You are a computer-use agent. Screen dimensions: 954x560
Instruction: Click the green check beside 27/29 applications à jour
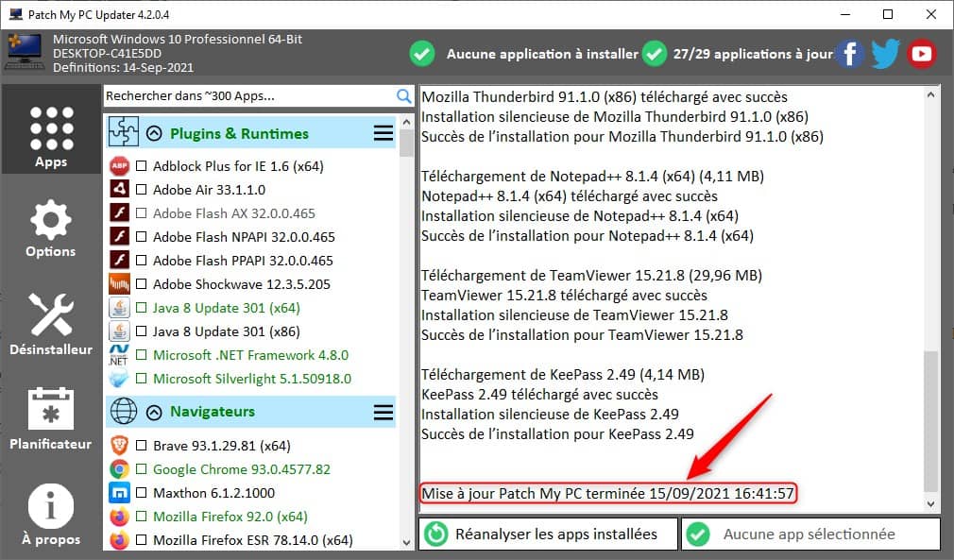[655, 54]
